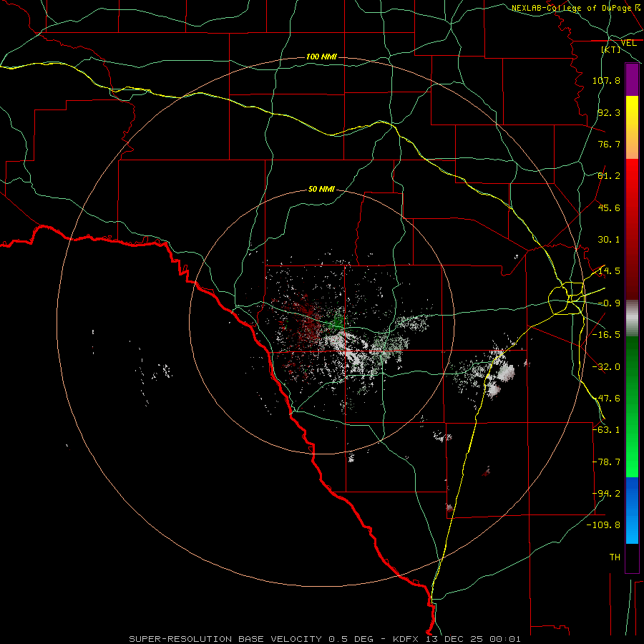Click the 45.6 velocity scale value
The height and width of the screenshot is (644, 644).
pos(609,208)
